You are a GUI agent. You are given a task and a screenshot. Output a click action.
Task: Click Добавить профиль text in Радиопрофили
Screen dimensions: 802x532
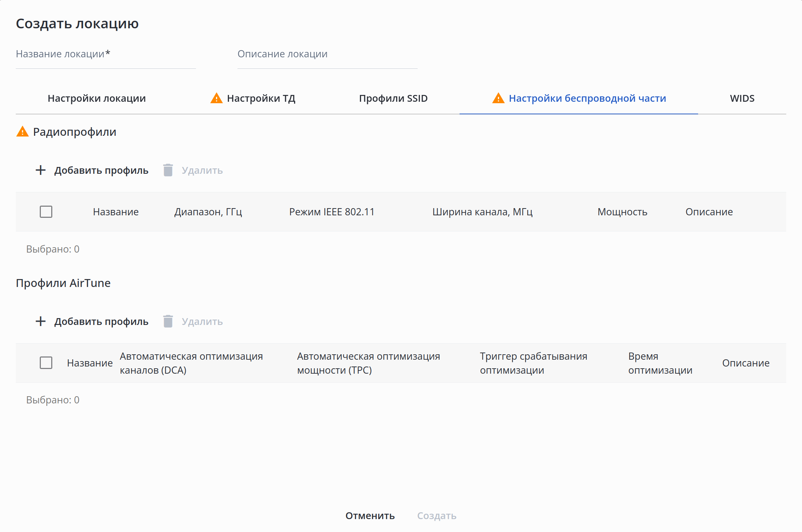101,171
